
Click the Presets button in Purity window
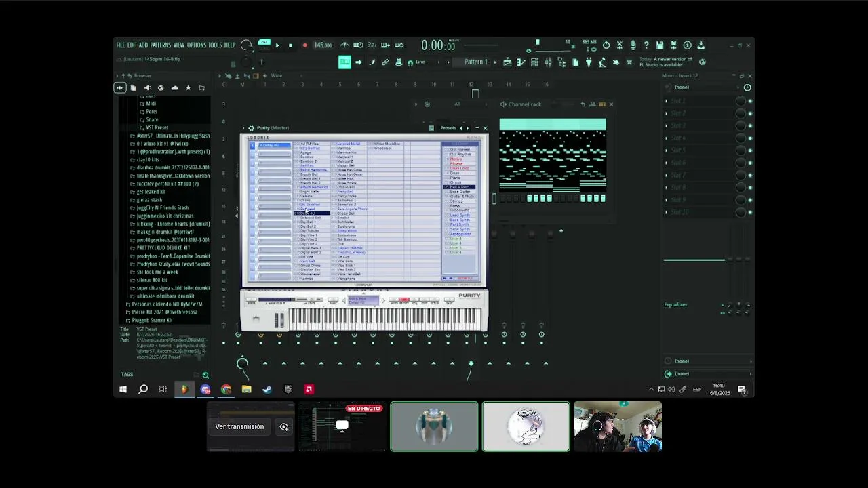coord(448,128)
